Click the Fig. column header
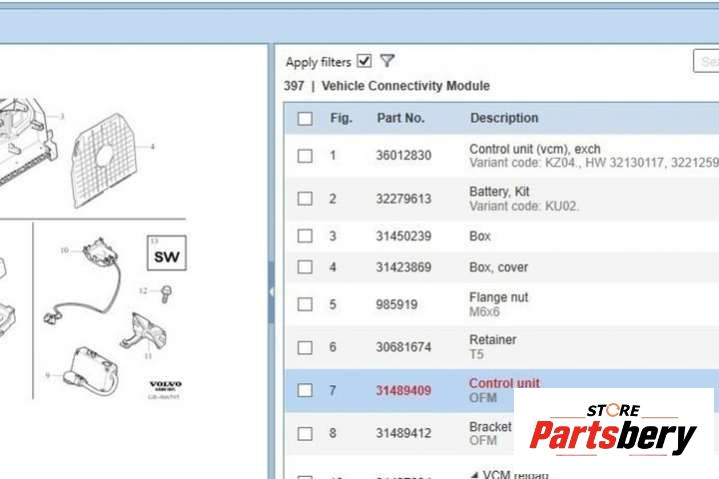 point(341,118)
